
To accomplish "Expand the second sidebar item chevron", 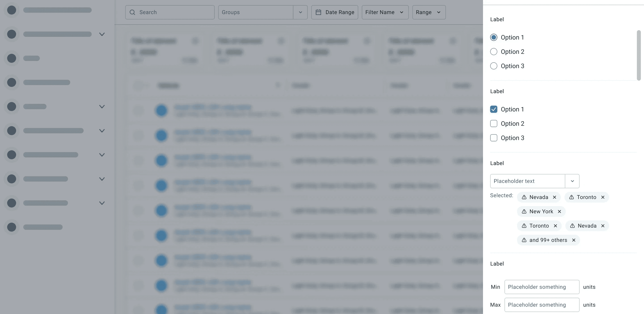I will [102, 34].
